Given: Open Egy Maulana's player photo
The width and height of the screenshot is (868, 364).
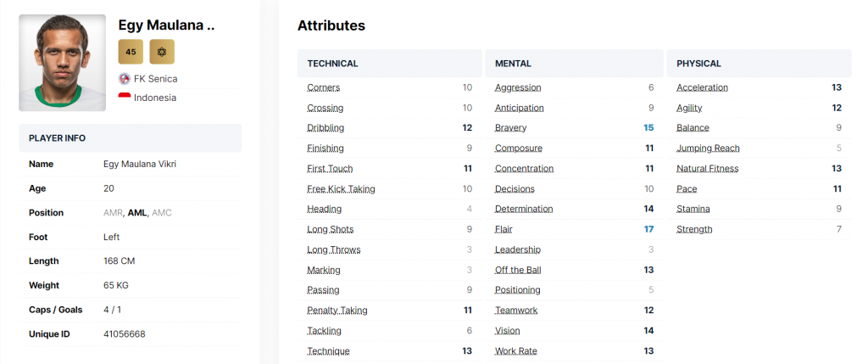Looking at the screenshot, I should tap(62, 63).
